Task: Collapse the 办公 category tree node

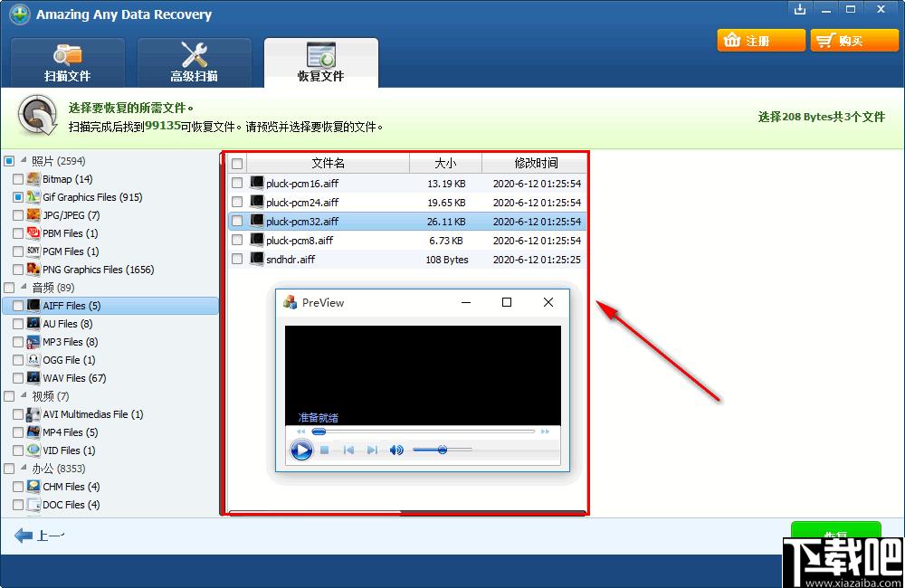Action: (x=24, y=468)
